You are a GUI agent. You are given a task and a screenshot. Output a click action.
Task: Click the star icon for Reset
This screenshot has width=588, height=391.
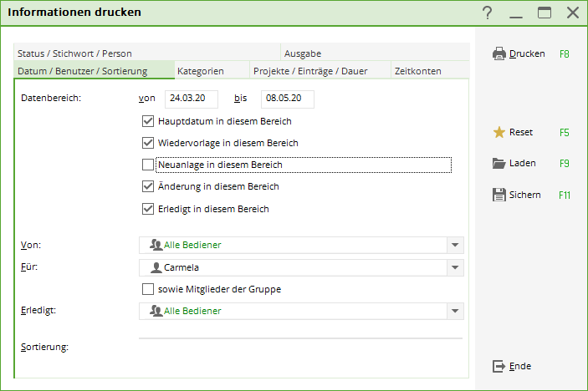pos(499,132)
